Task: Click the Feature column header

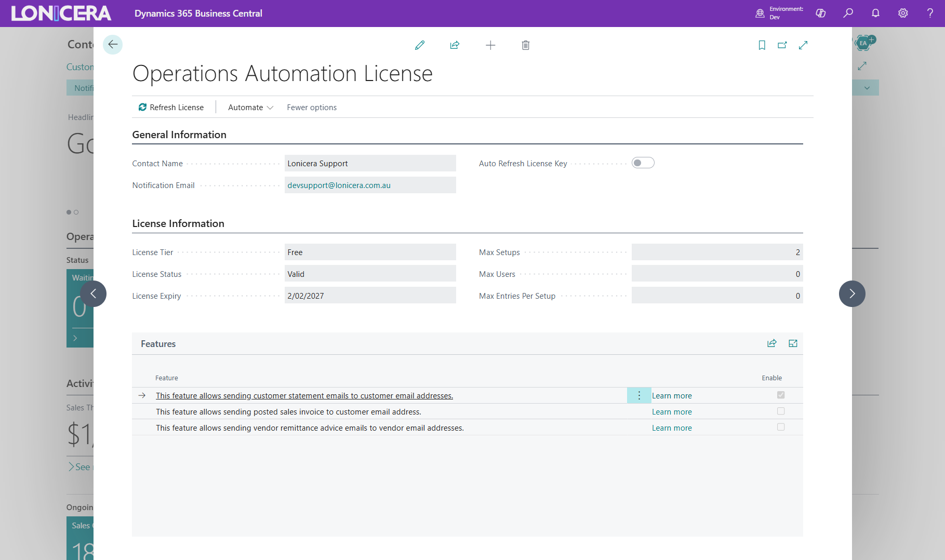Action: 167,378
